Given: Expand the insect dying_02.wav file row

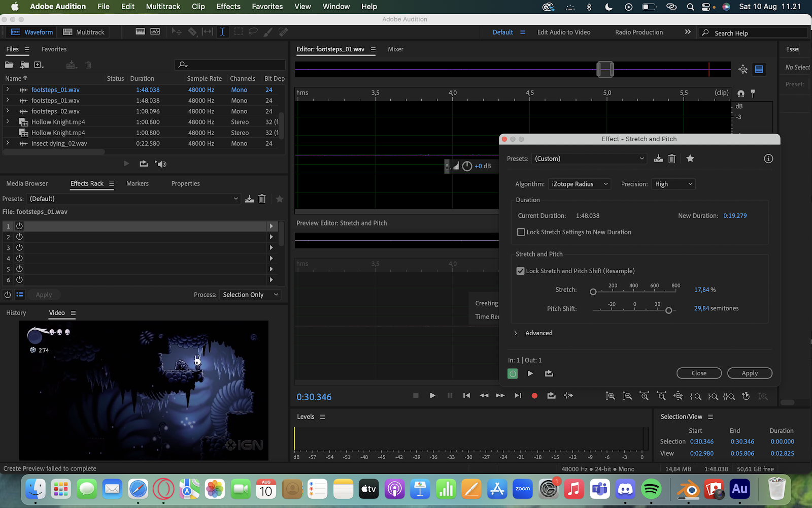Looking at the screenshot, I should click(x=8, y=143).
